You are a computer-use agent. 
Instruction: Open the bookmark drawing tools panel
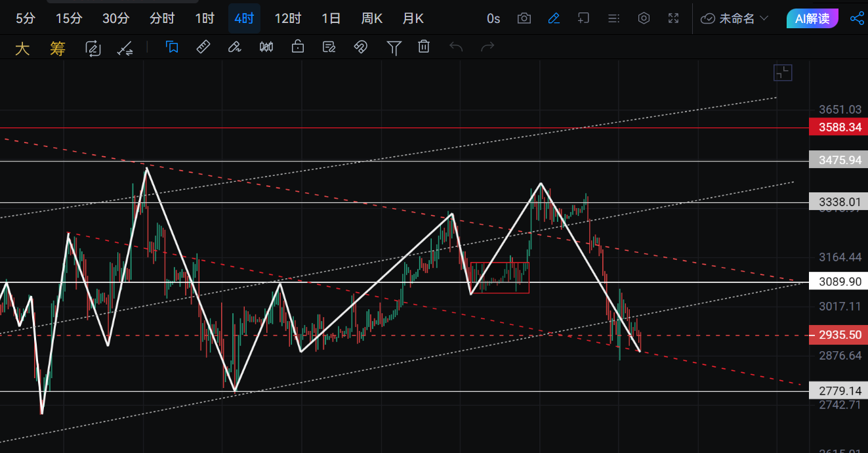[x=172, y=47]
